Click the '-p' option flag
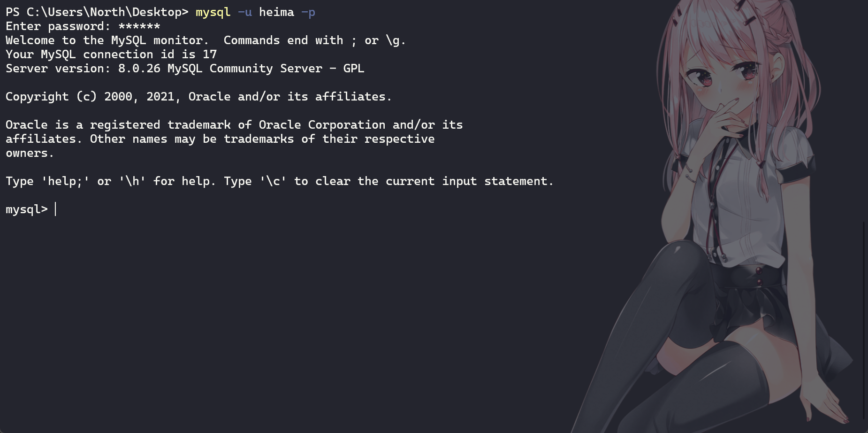868x433 pixels. [308, 12]
